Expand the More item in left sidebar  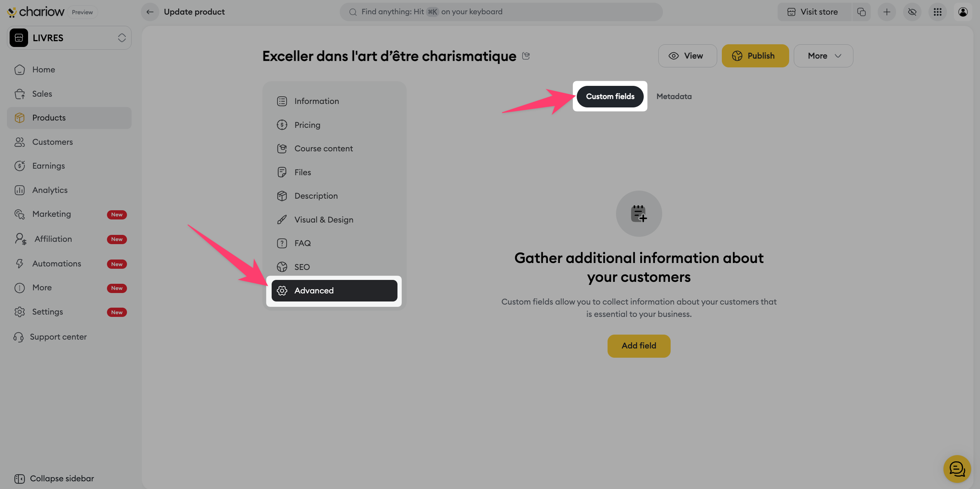(x=42, y=288)
